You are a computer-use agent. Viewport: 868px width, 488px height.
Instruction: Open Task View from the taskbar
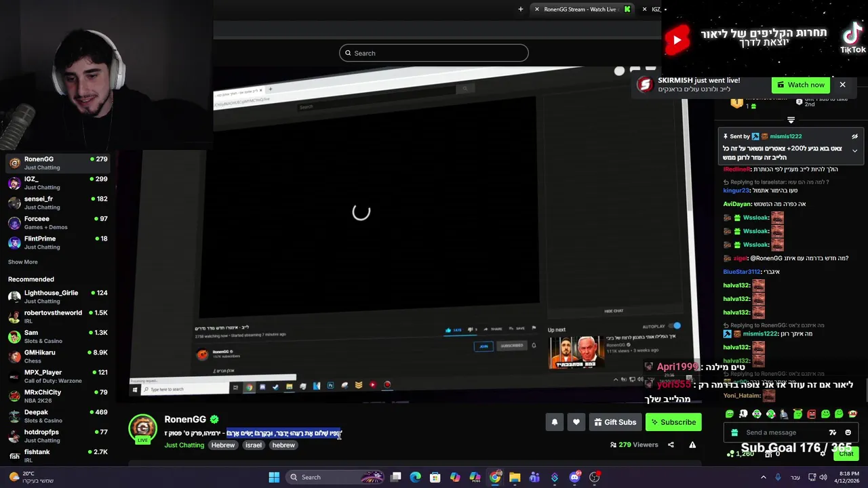click(x=396, y=477)
